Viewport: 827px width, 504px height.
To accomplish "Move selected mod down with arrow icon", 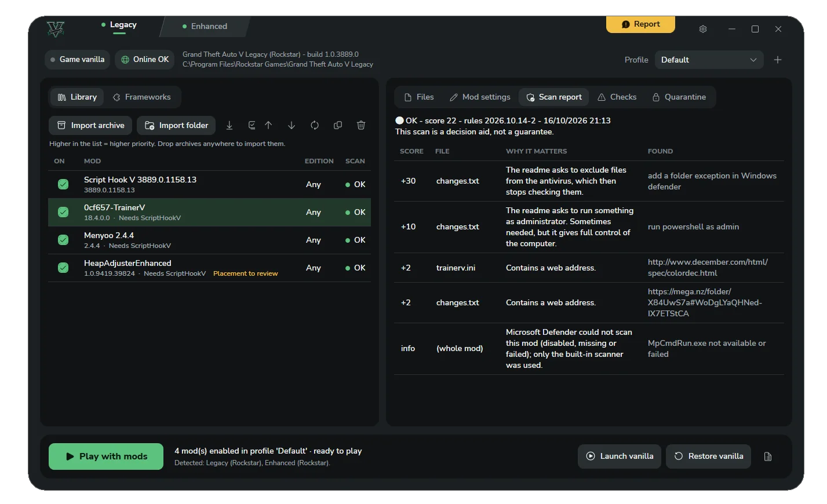I will tap(292, 125).
